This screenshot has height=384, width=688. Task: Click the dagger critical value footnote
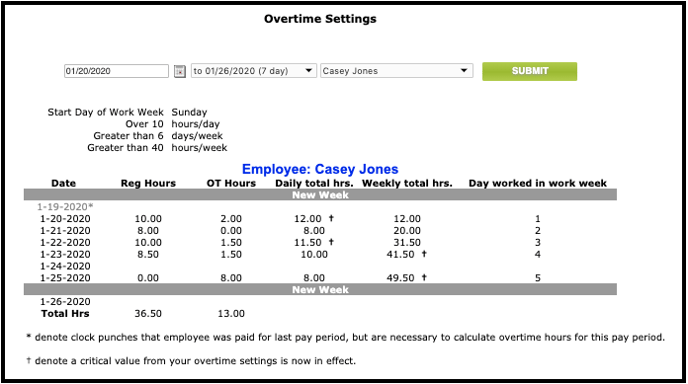(x=191, y=361)
